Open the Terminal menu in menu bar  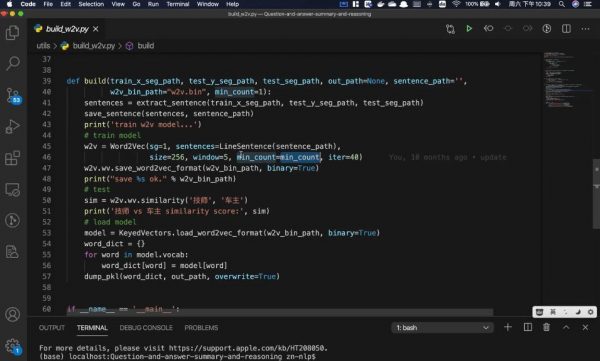coord(178,4)
